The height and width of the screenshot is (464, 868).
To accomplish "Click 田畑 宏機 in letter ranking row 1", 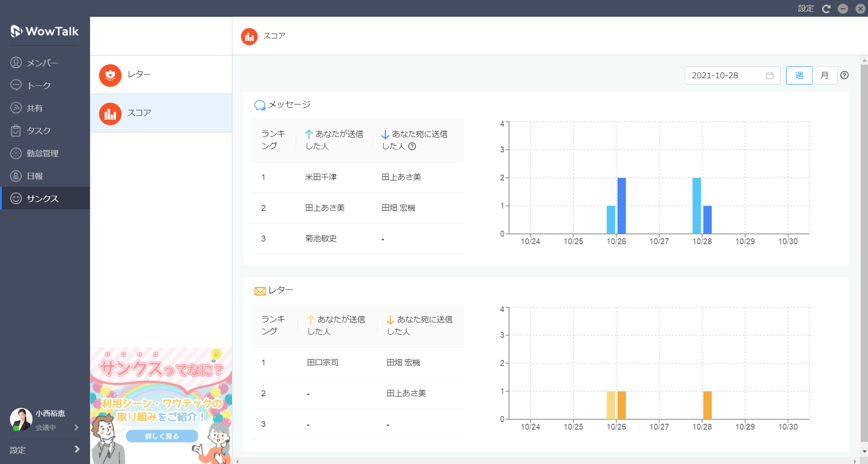I will 403,363.
